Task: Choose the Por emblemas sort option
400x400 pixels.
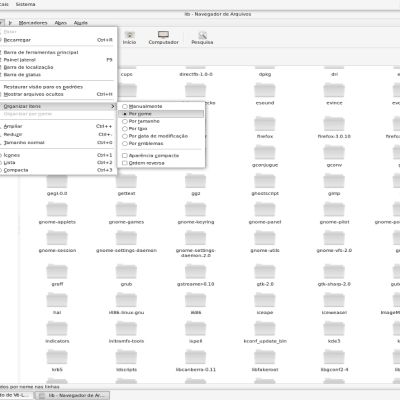Action: [161, 143]
